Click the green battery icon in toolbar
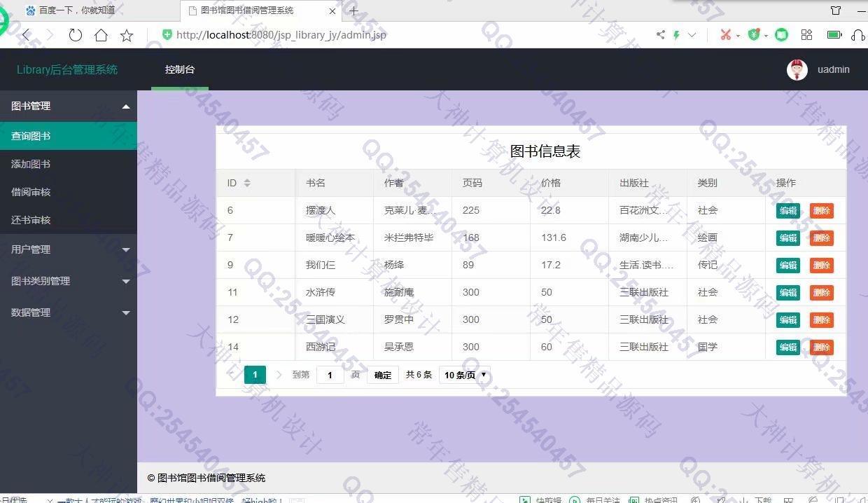The height and width of the screenshot is (503, 868). point(834,34)
